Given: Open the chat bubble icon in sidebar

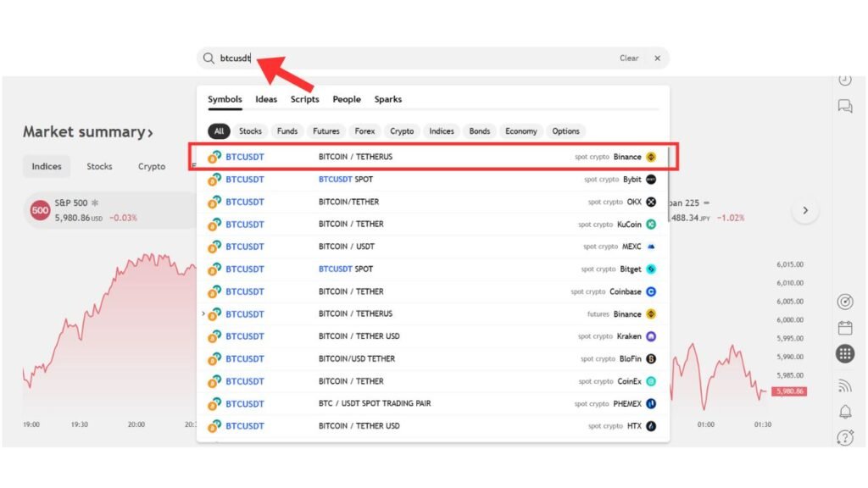Looking at the screenshot, I should click(x=845, y=106).
